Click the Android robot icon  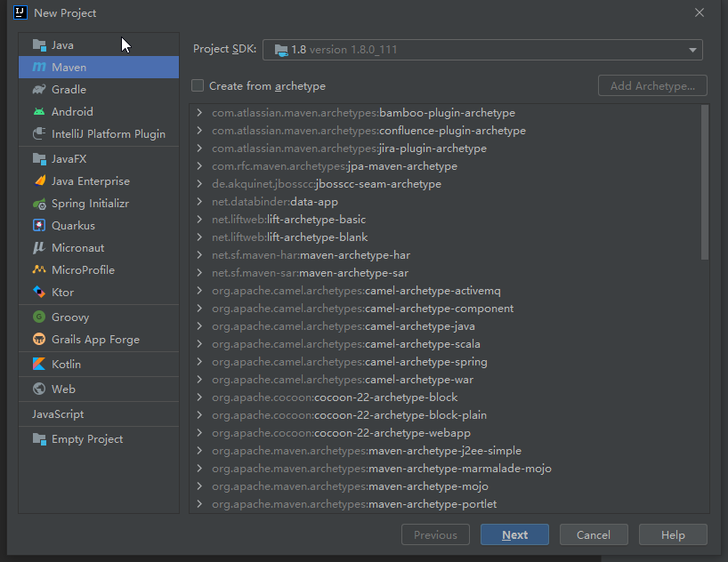pos(39,112)
